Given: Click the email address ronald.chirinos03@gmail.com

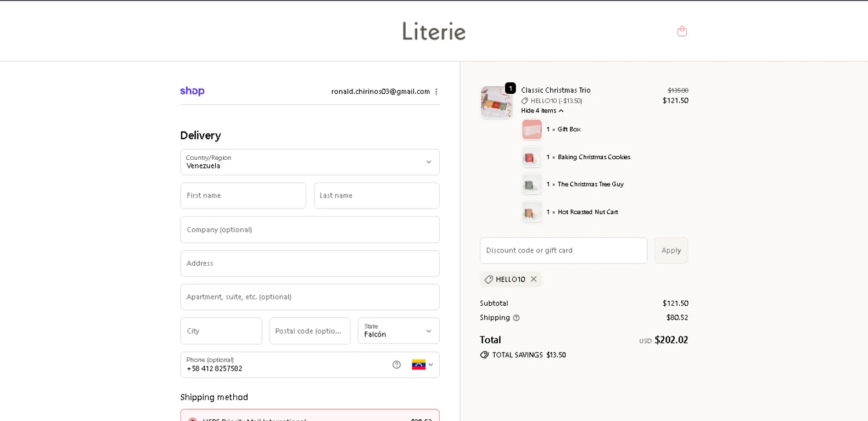Looking at the screenshot, I should 380,91.
